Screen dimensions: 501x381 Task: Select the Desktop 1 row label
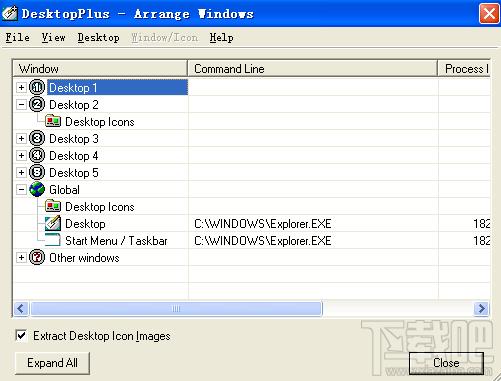(73, 88)
